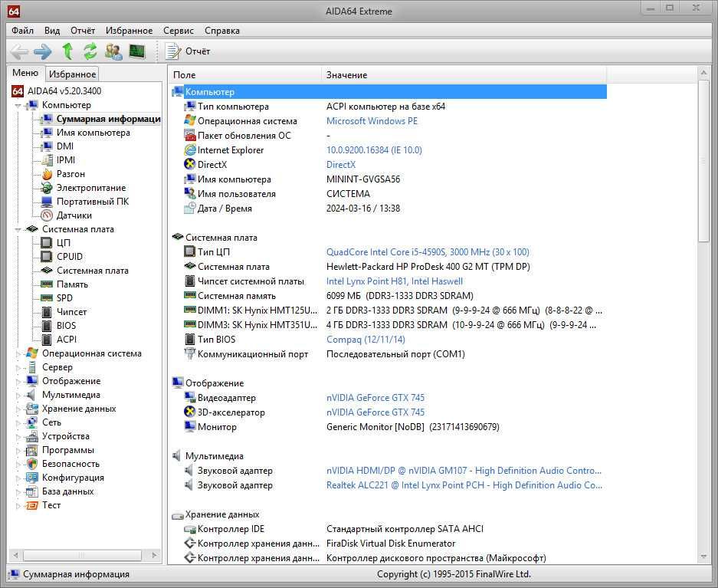718x588 pixels.
Task: Click the tree panel horizontal scrollbar right arrow
Action: coord(154,556)
